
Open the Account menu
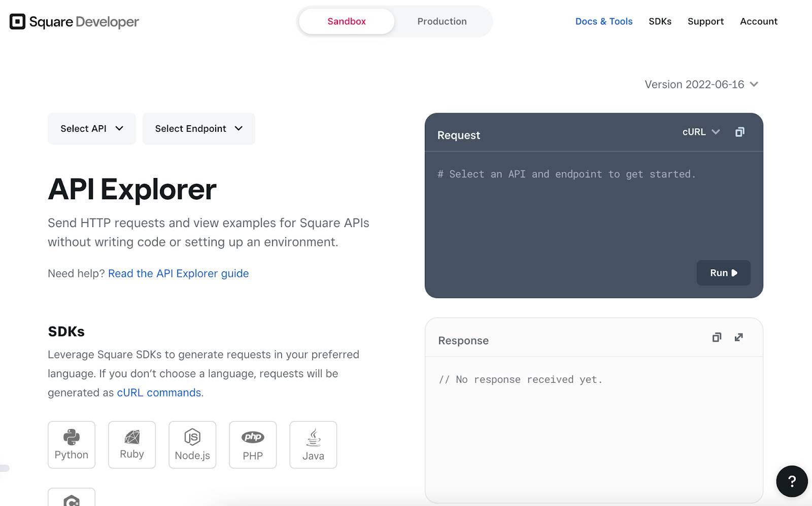pyautogui.click(x=759, y=21)
